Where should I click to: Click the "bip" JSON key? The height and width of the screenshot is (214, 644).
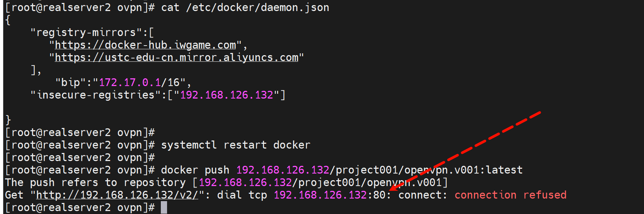tap(71, 82)
